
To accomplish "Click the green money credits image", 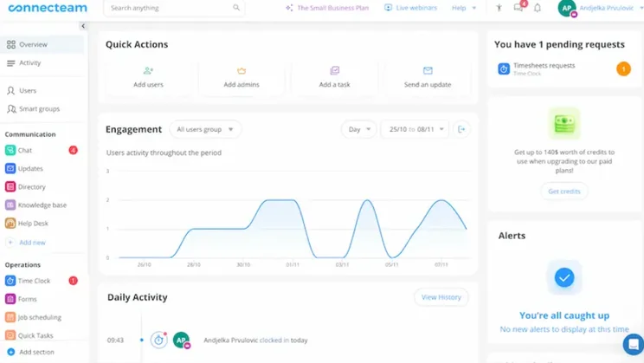I will click(x=564, y=124).
